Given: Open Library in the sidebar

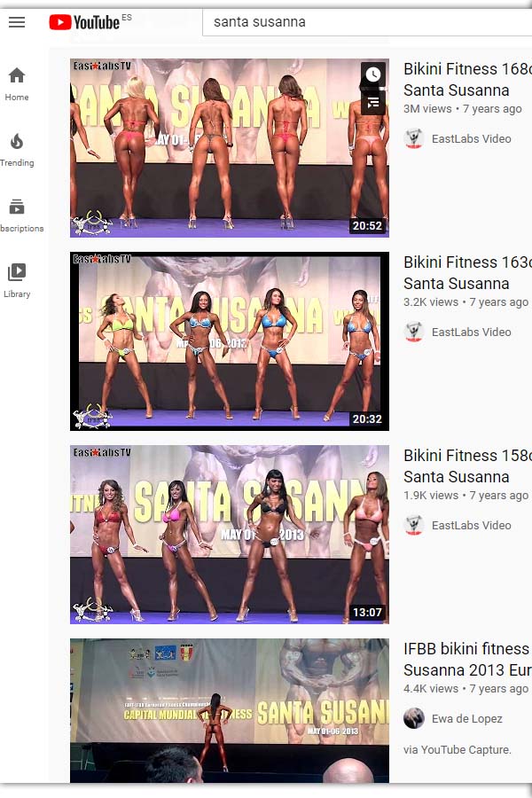Looking at the screenshot, I should coord(17,281).
